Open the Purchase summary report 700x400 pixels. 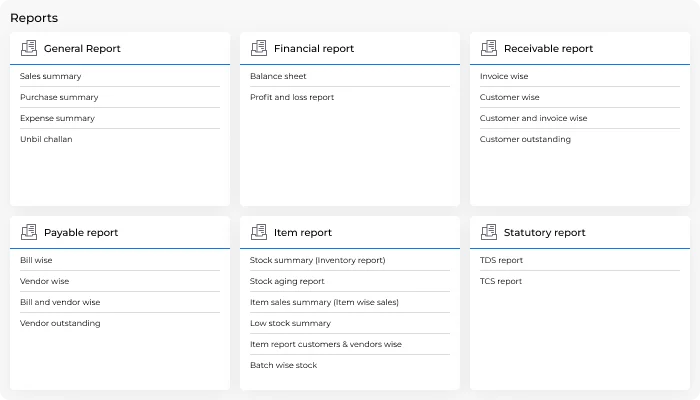pyautogui.click(x=59, y=97)
